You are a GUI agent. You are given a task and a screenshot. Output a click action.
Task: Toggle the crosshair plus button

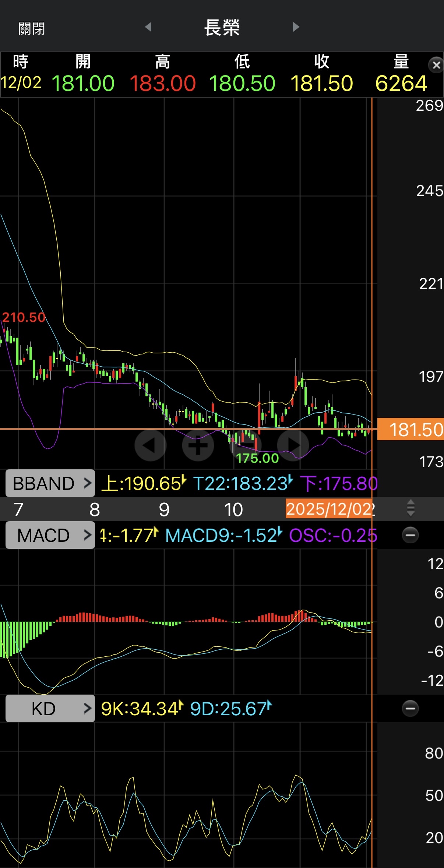point(198,445)
